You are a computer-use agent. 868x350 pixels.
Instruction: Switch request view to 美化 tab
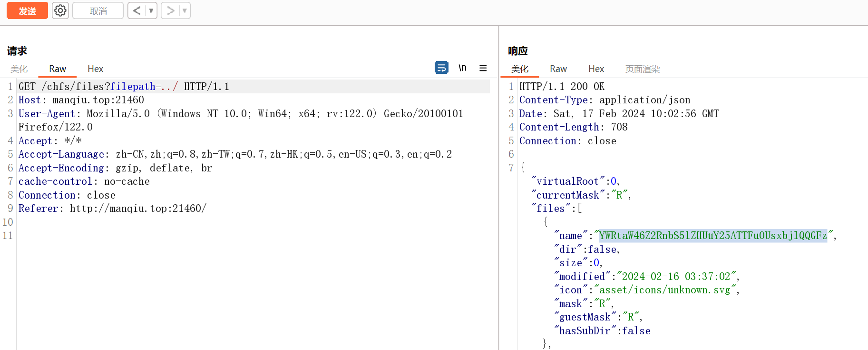(19, 69)
